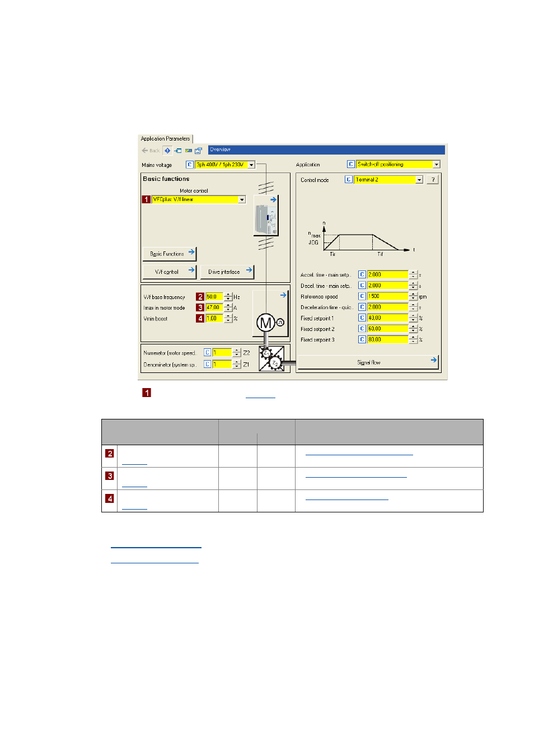Click the C icon beside Application

point(351,164)
